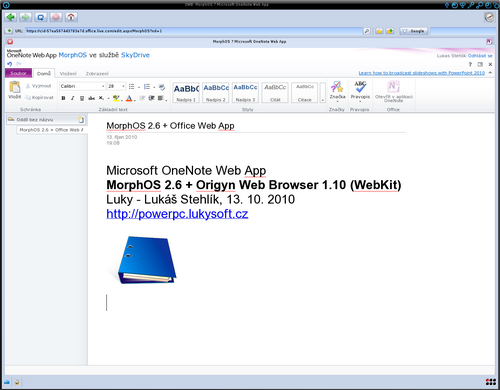Choose the font color button
Viewport: 500px width, 390px height.
click(129, 98)
